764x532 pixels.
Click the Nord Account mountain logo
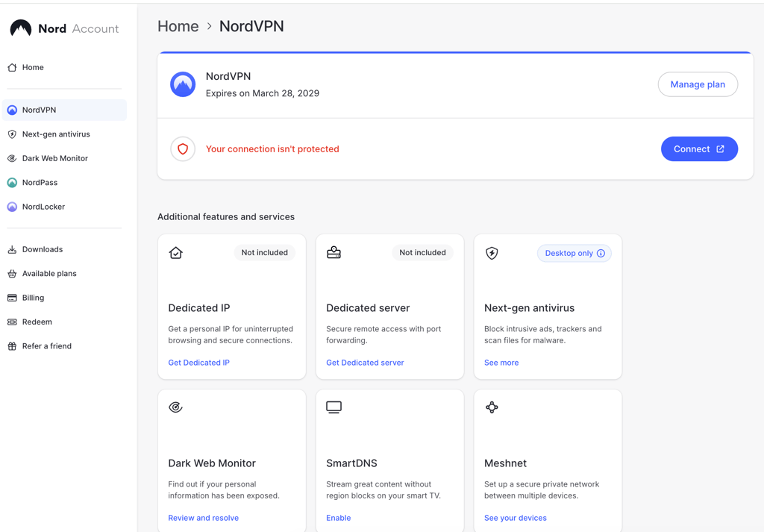click(x=20, y=29)
